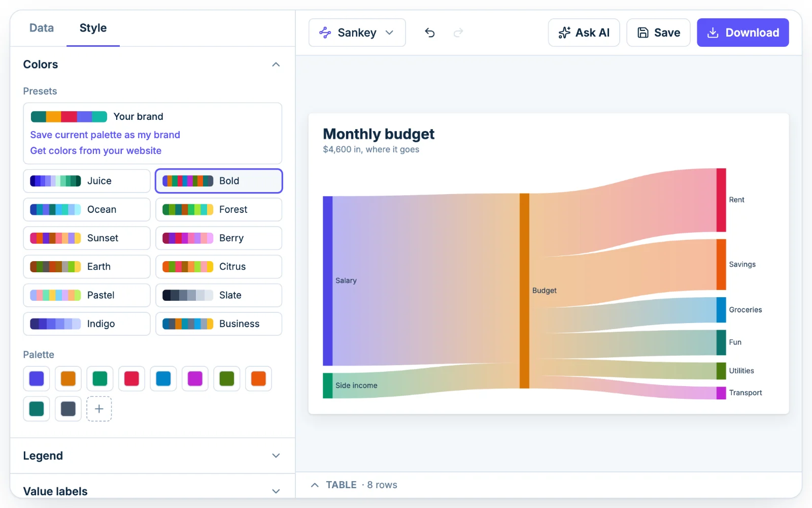Viewport: 812px width, 508px height.
Task: Choose the Forest color preset
Action: pyautogui.click(x=219, y=209)
